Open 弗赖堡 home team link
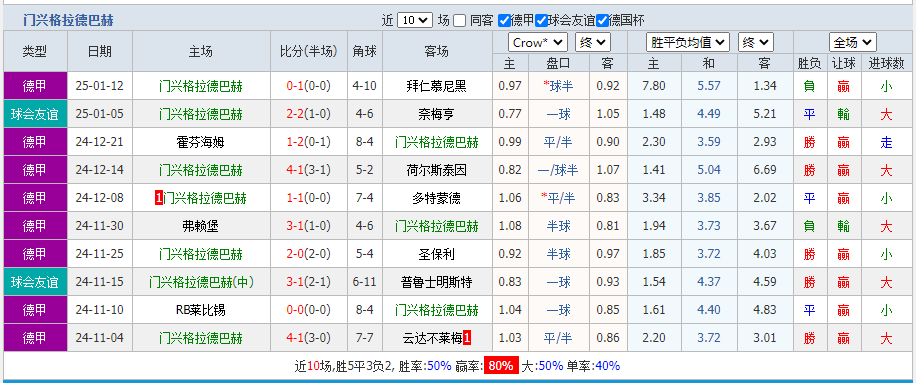The width and height of the screenshot is (916, 383). point(200,226)
